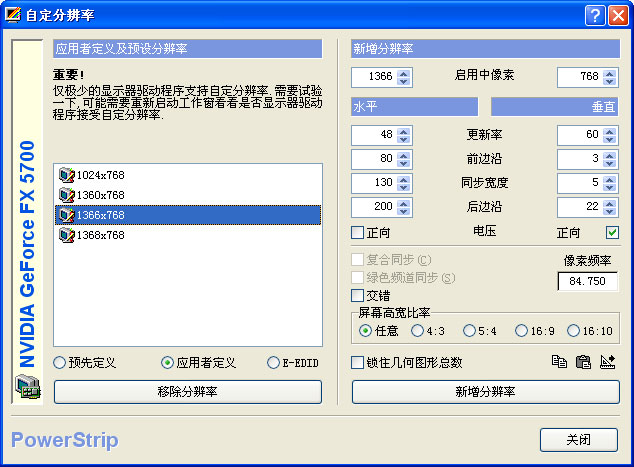Click the help question mark in title bar
Viewport: 634px width, 467px height.
point(595,15)
